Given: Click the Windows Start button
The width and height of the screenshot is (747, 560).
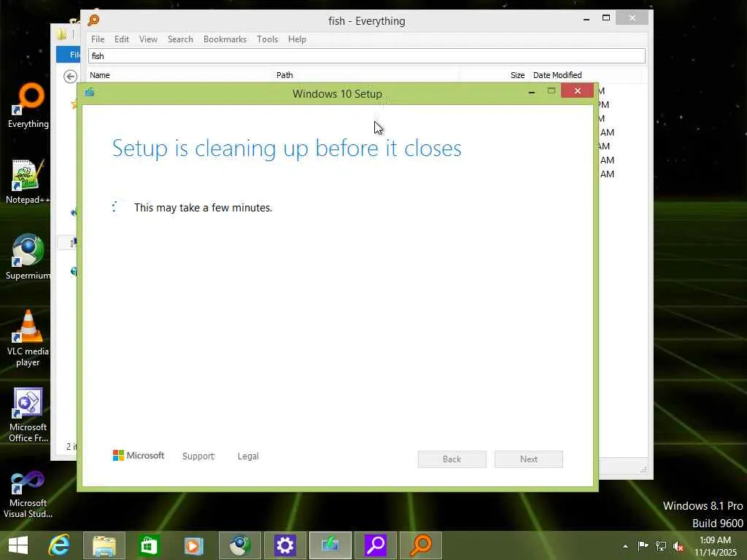Looking at the screenshot, I should point(18,545).
